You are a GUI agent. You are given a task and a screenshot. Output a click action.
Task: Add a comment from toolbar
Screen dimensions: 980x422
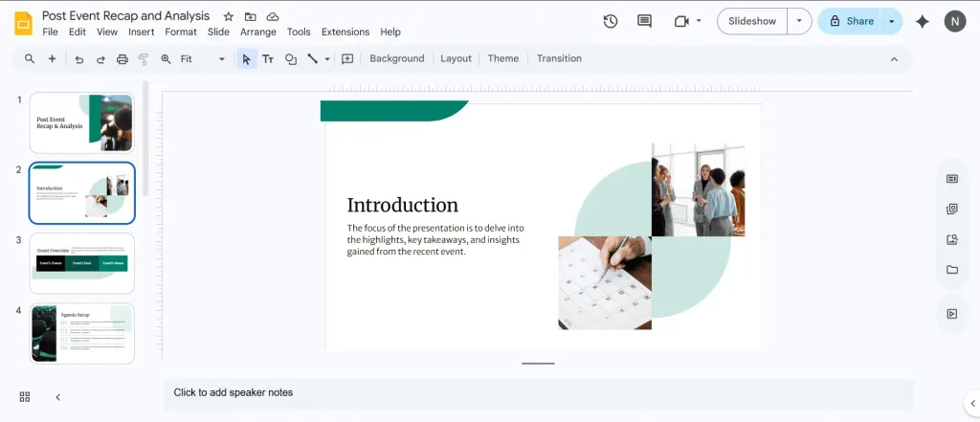(x=347, y=58)
